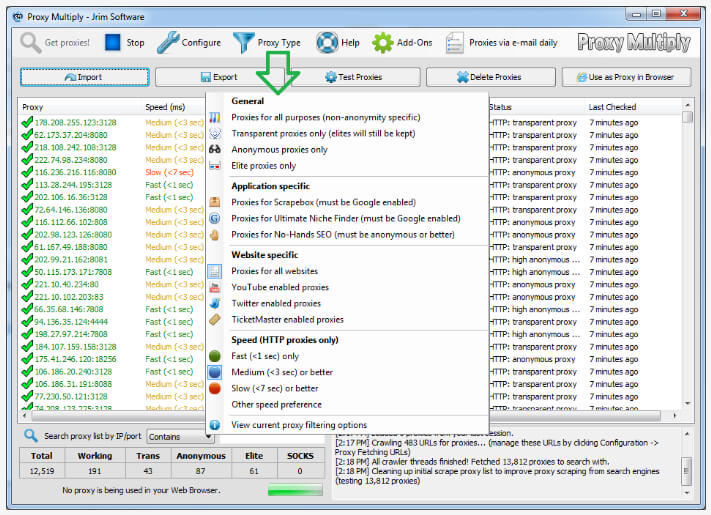Click the TicketMaster ticket icon
Screen dimensions: 711x515
[x=215, y=320]
